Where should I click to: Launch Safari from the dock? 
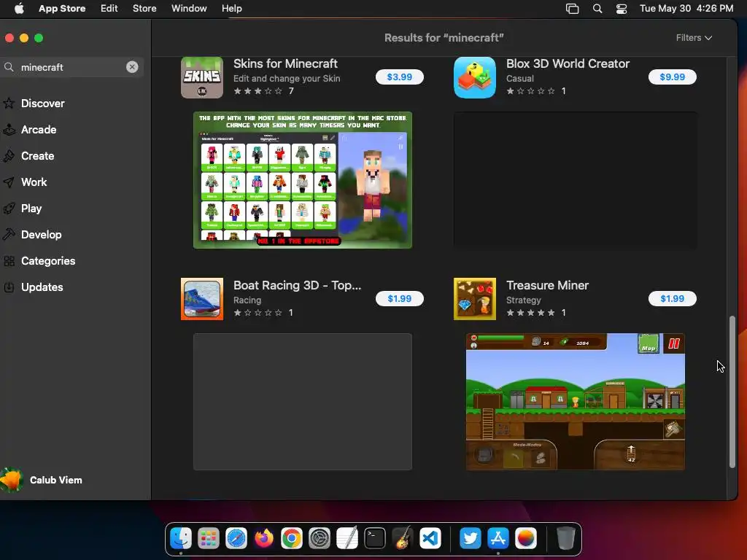pos(236,539)
